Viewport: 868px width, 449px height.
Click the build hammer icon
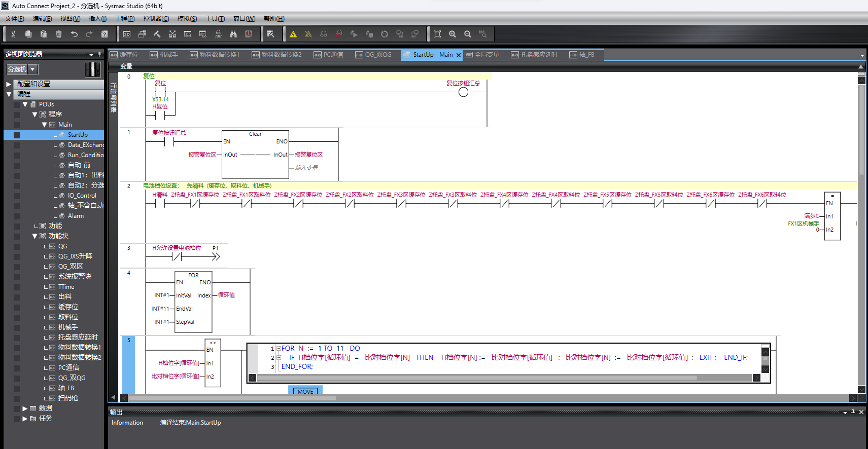[157, 34]
